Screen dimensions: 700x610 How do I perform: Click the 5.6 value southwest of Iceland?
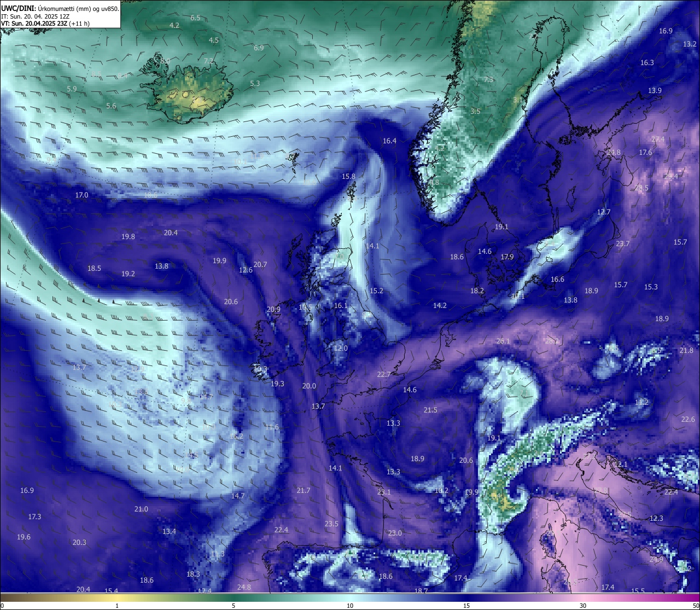[111, 106]
